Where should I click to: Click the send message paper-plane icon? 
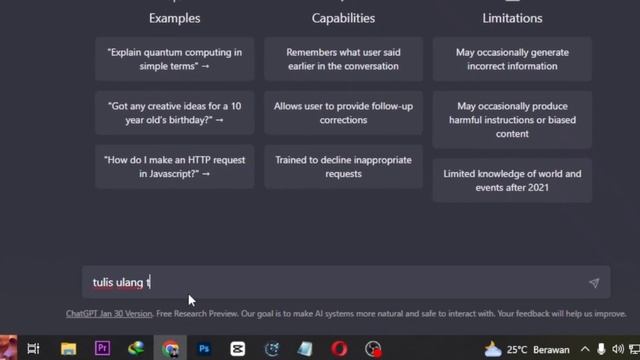(x=594, y=282)
